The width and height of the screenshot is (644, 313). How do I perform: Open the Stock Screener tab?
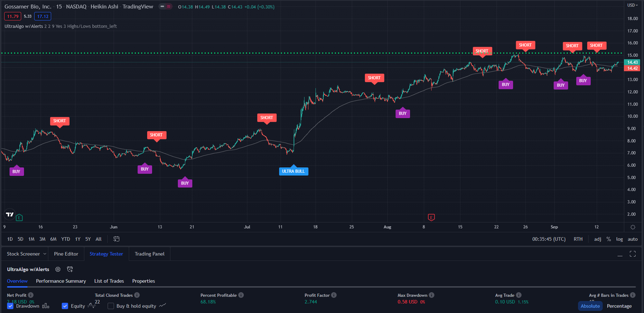tap(23, 254)
